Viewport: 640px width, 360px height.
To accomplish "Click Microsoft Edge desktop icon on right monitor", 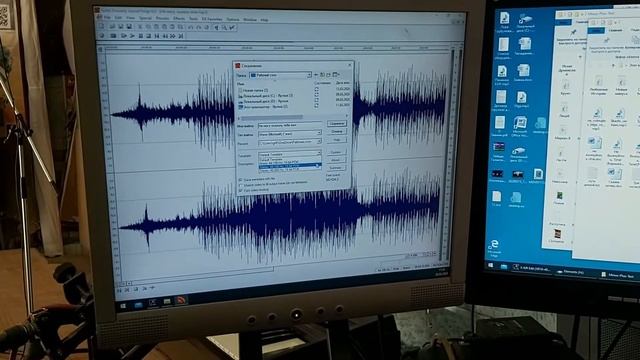I will (494, 247).
